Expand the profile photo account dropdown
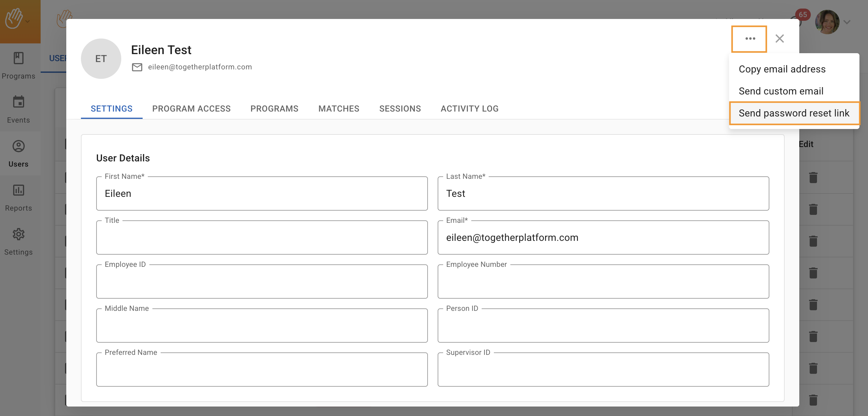The image size is (868, 416). tap(847, 22)
